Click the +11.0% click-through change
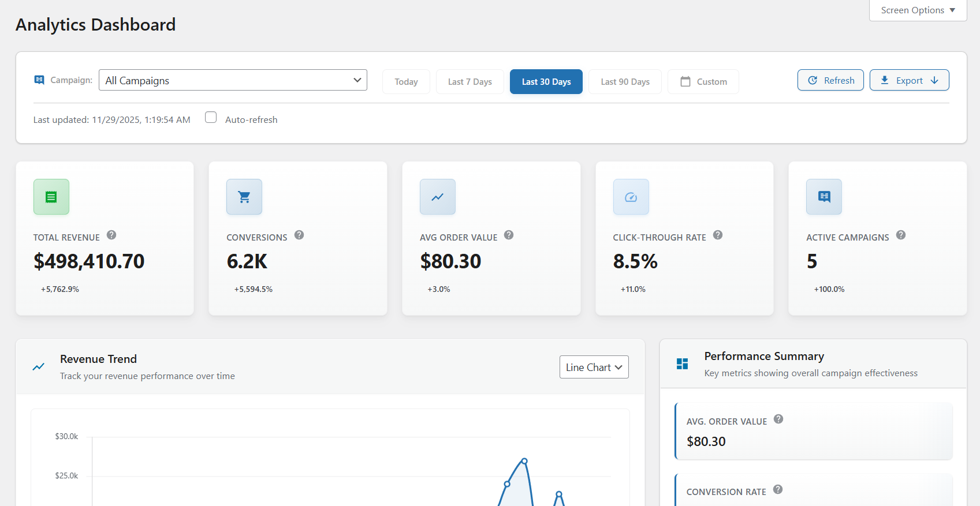Viewport: 980px width, 506px height. coord(633,289)
